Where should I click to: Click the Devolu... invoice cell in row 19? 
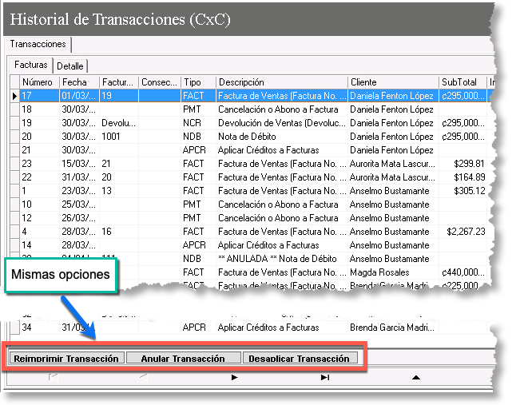(x=119, y=123)
